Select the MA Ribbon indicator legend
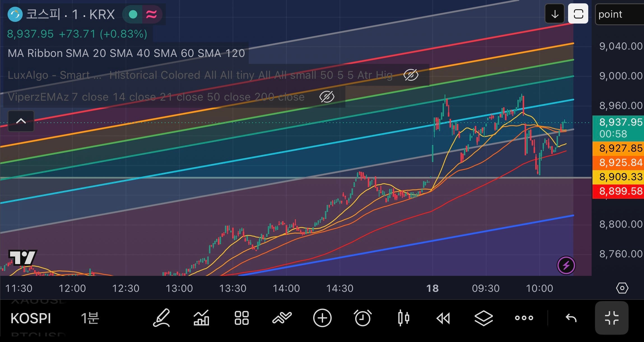 [x=126, y=53]
